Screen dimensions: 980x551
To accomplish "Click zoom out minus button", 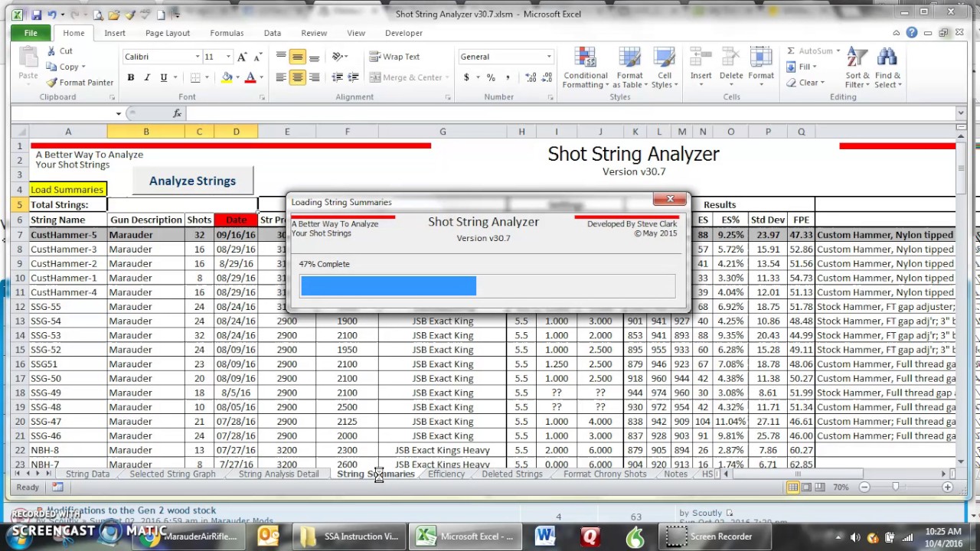I will [864, 487].
